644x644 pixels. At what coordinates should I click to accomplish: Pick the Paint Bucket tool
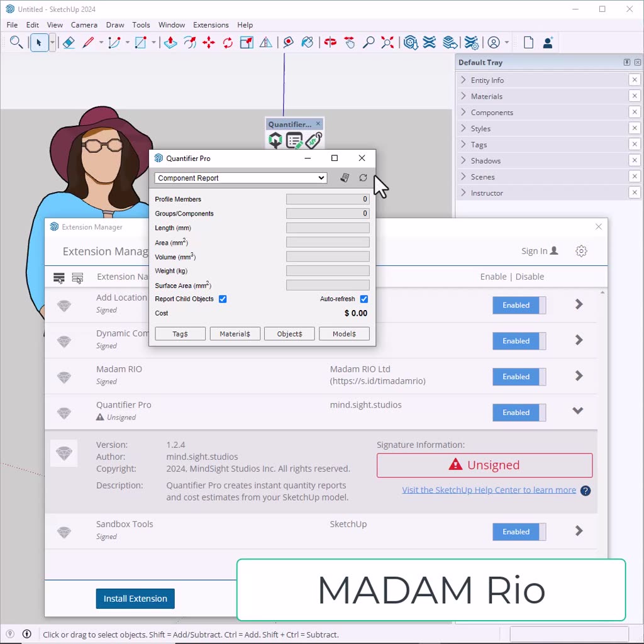307,42
